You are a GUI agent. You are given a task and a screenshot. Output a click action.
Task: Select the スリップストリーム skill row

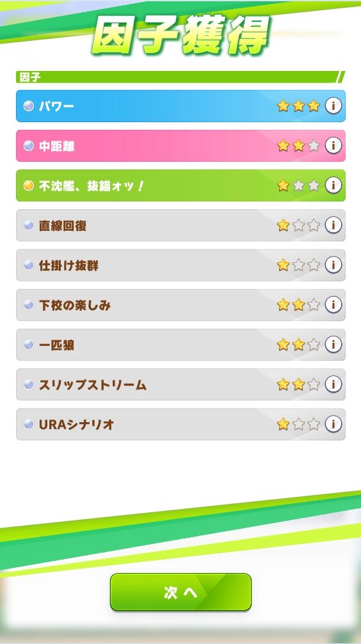[180, 384]
